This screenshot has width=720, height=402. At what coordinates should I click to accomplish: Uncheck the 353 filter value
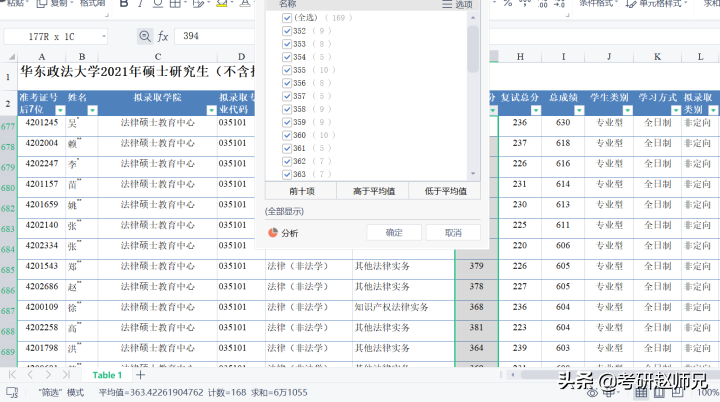[x=287, y=44]
